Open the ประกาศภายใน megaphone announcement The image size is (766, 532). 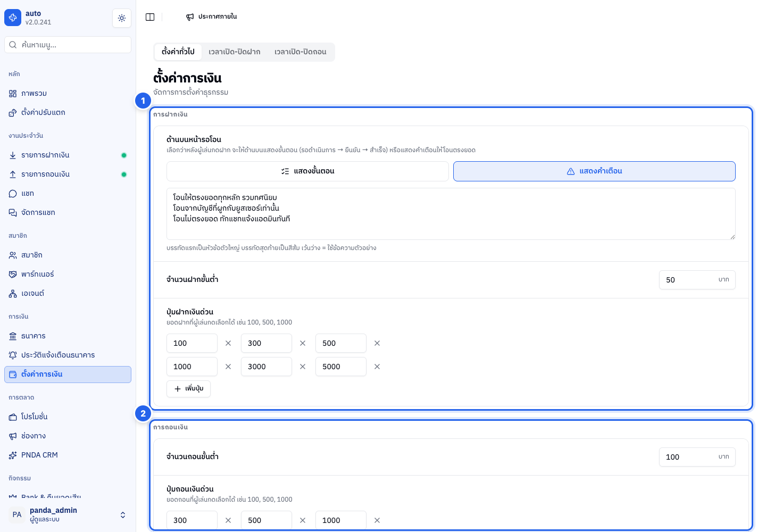click(x=211, y=17)
